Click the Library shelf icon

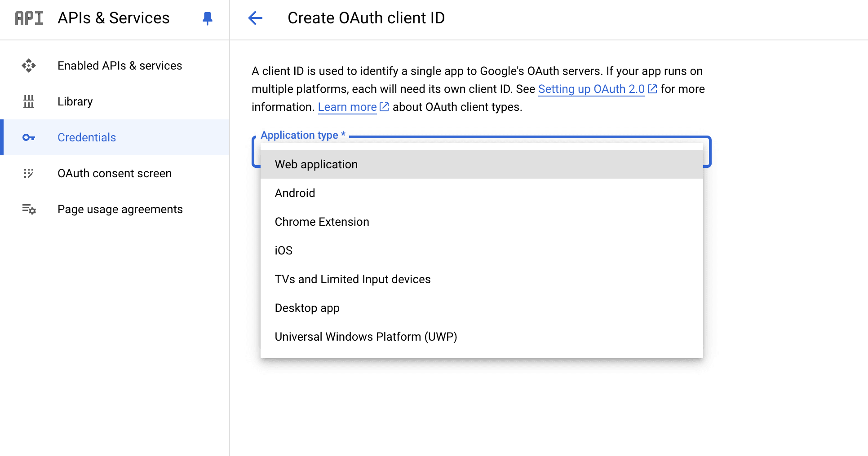29,101
